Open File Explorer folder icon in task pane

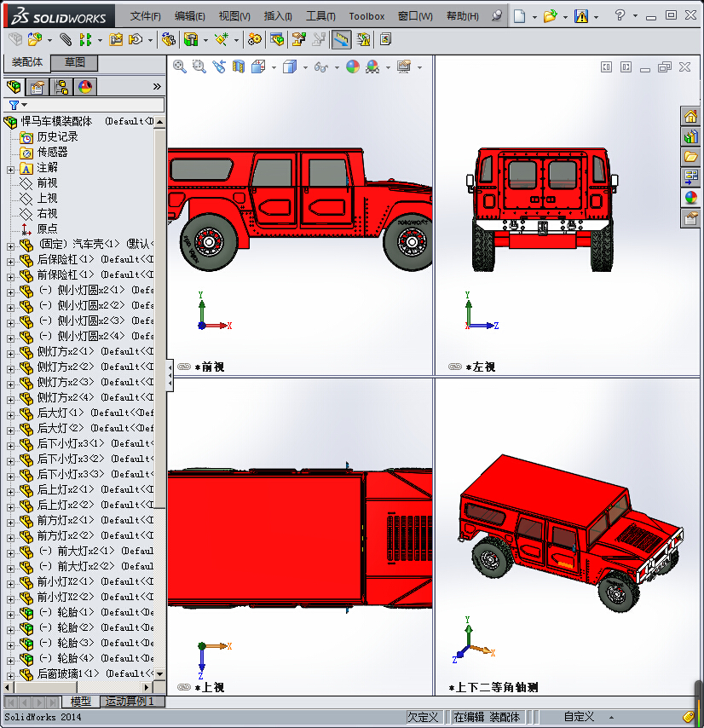pyautogui.click(x=690, y=157)
